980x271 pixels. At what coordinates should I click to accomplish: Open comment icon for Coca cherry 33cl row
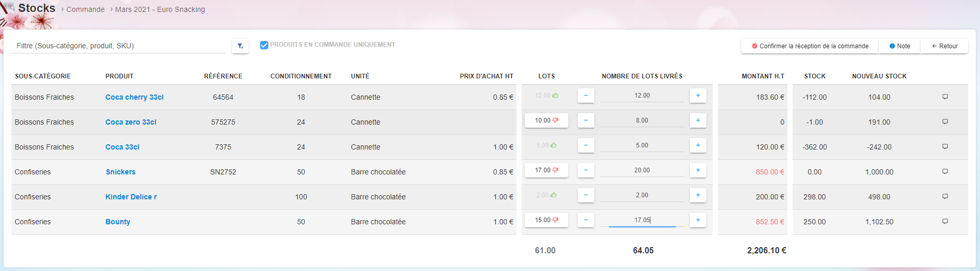point(945,97)
